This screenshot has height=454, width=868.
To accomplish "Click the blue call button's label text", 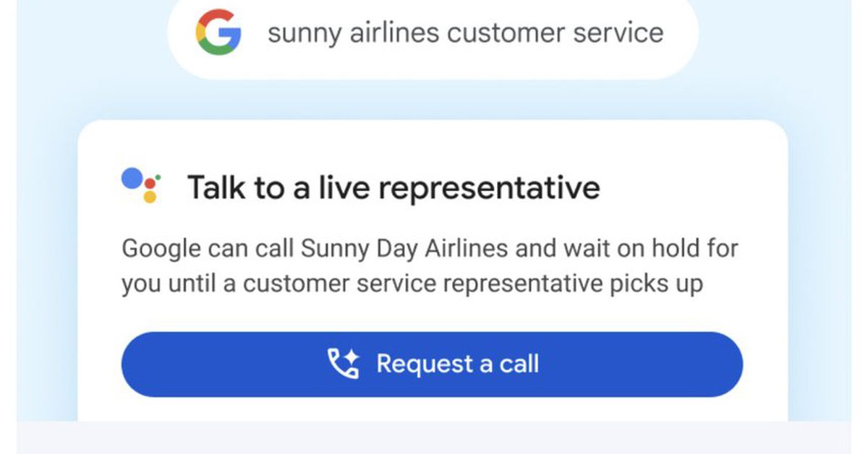I will coord(455,364).
